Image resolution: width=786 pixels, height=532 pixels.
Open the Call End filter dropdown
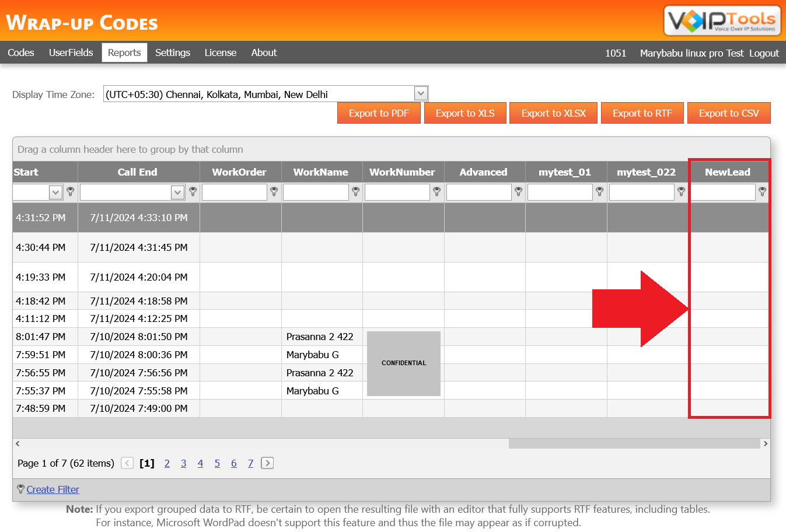coord(177,192)
